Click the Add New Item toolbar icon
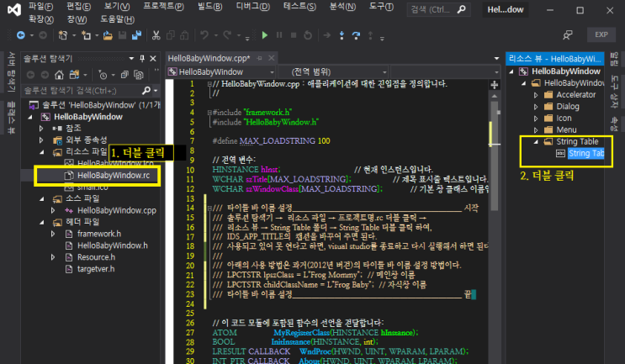The width and height of the screenshot is (625, 364). click(86, 35)
